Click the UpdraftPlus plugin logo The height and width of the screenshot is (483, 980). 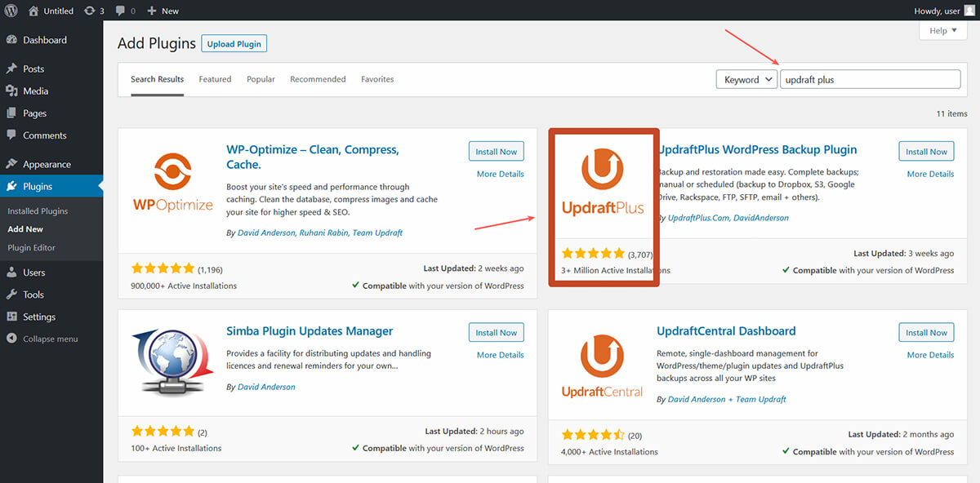603,181
